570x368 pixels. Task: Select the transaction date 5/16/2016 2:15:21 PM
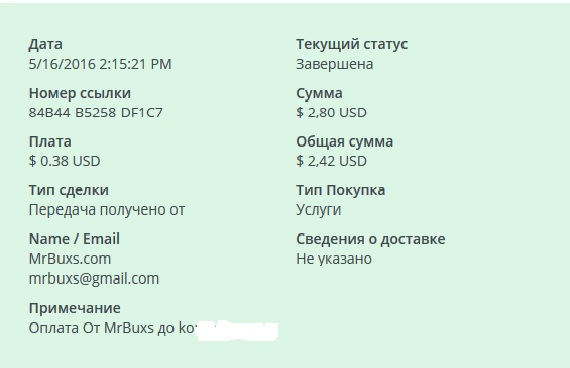coord(100,64)
